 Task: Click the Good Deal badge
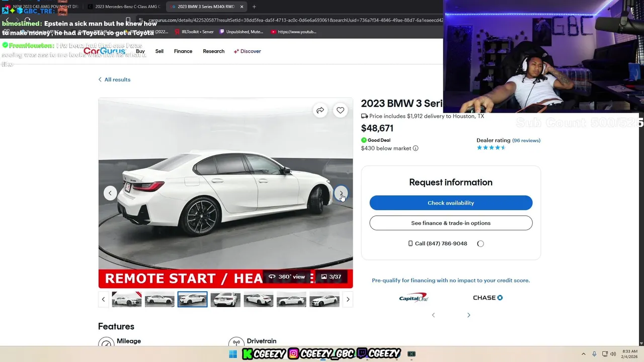(376, 140)
